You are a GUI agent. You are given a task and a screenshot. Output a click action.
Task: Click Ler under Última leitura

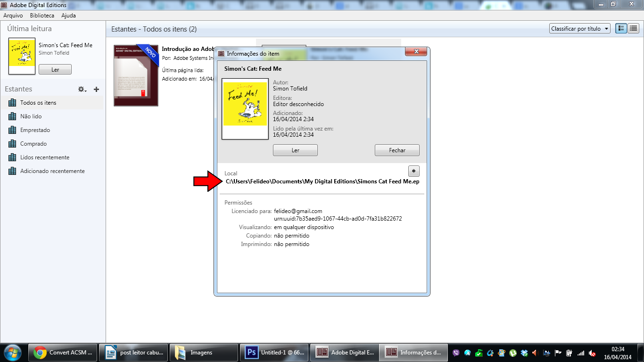pos(55,70)
